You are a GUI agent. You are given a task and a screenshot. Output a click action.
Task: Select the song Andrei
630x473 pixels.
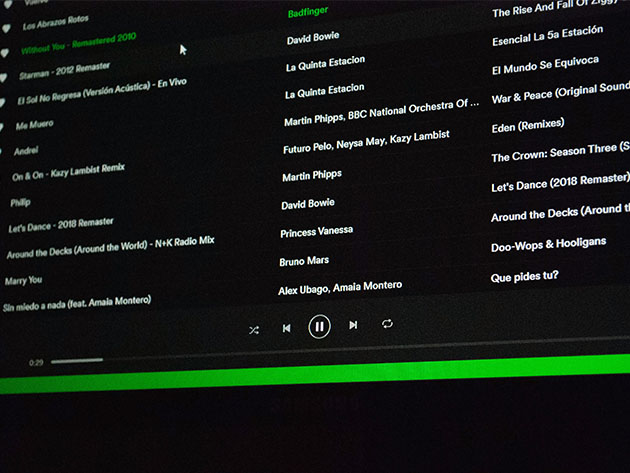click(25, 151)
